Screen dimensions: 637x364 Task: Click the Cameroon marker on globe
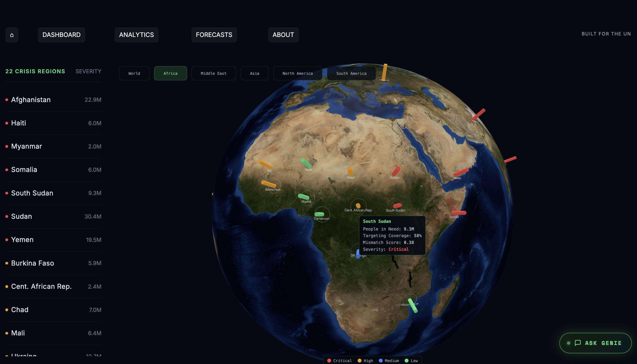coord(319,214)
